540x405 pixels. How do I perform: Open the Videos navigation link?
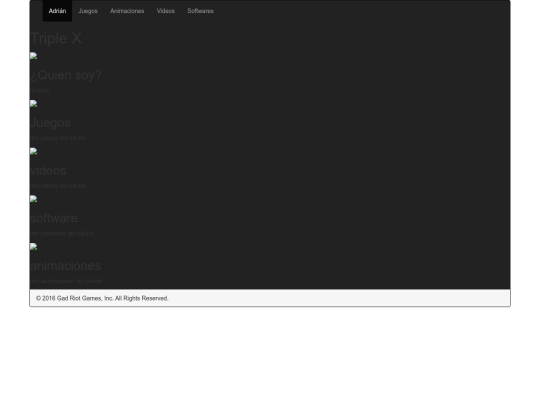pyautogui.click(x=166, y=11)
